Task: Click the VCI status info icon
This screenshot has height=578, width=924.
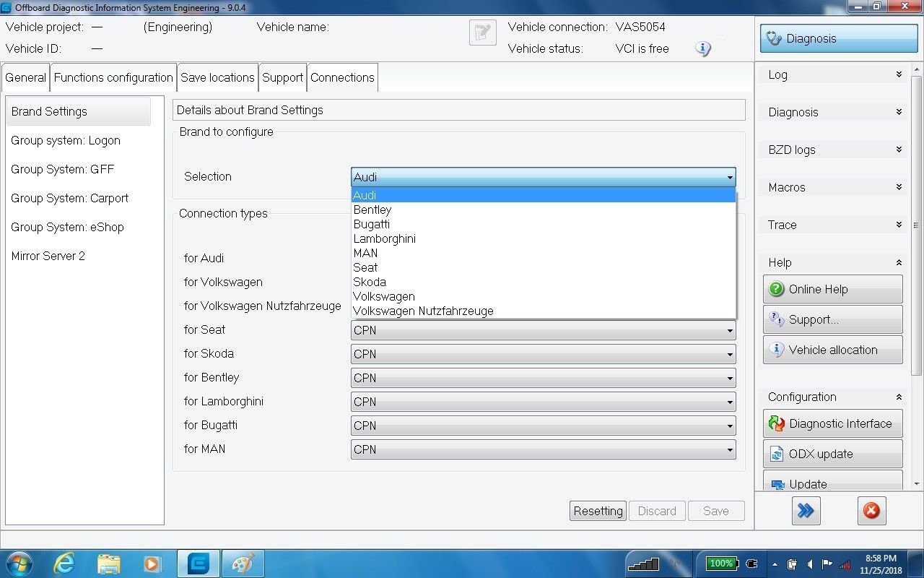Action: click(703, 49)
